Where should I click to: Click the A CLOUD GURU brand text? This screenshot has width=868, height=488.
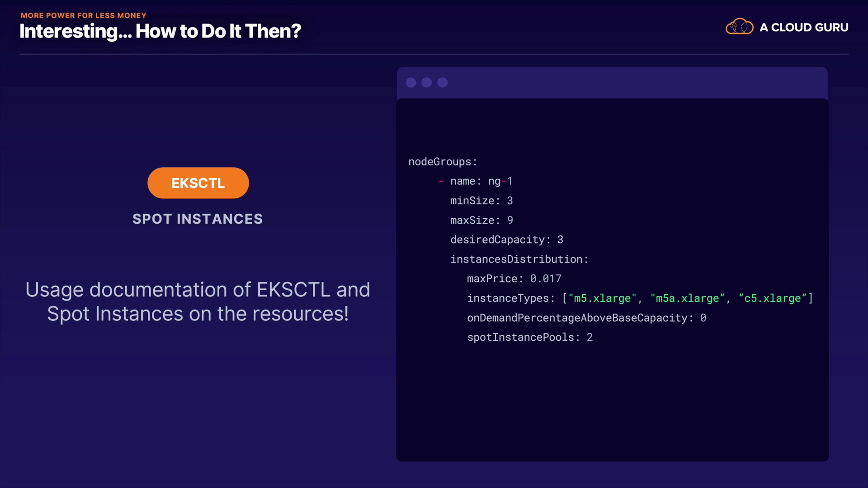click(x=804, y=28)
